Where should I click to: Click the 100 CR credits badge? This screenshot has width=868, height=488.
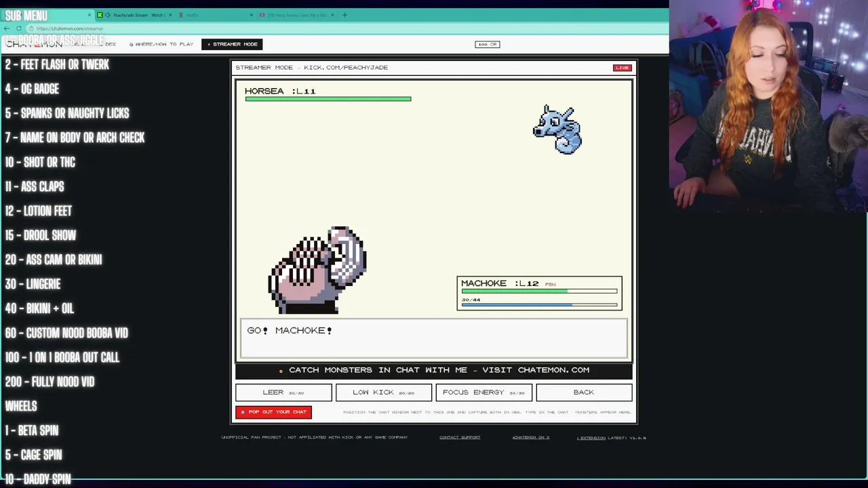click(x=488, y=44)
